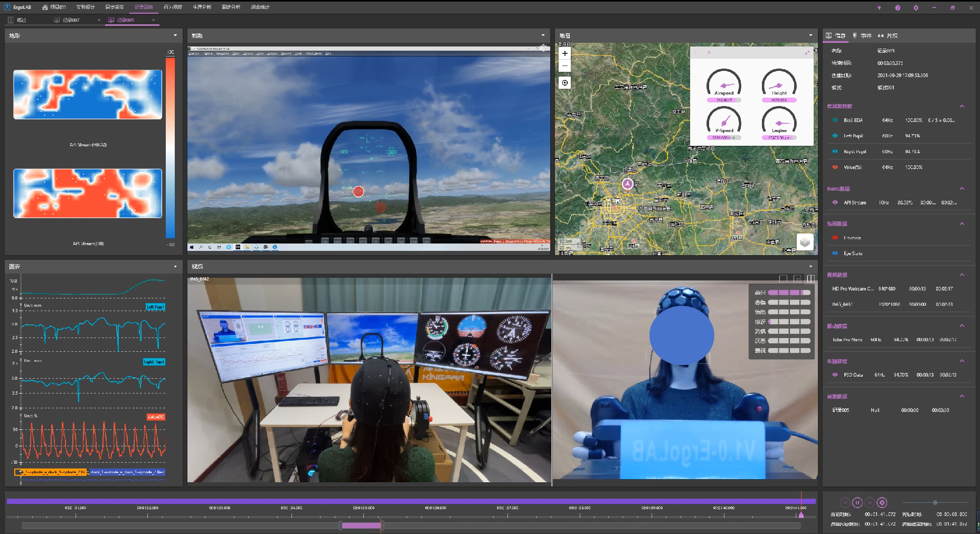Select picture-in-picture video layout icon
Screen dimensions: 980x534
pyautogui.click(x=797, y=278)
